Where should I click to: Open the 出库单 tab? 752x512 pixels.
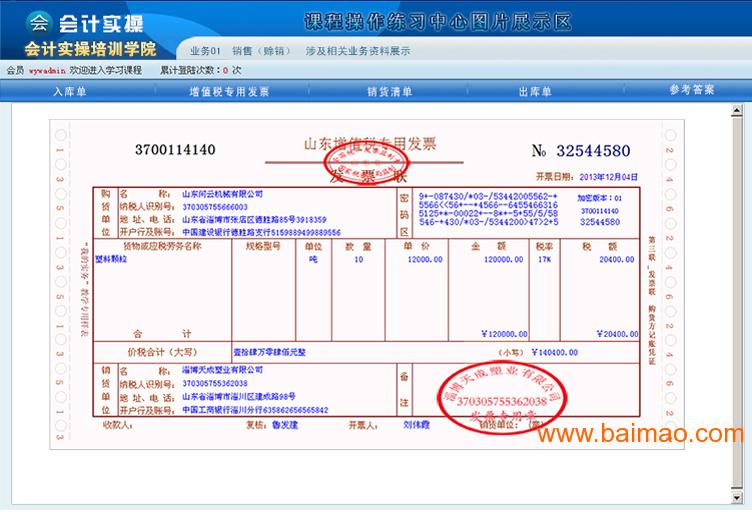click(535, 91)
